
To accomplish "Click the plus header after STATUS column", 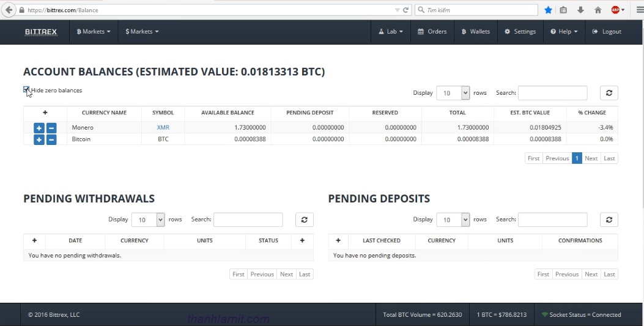I will click(302, 240).
